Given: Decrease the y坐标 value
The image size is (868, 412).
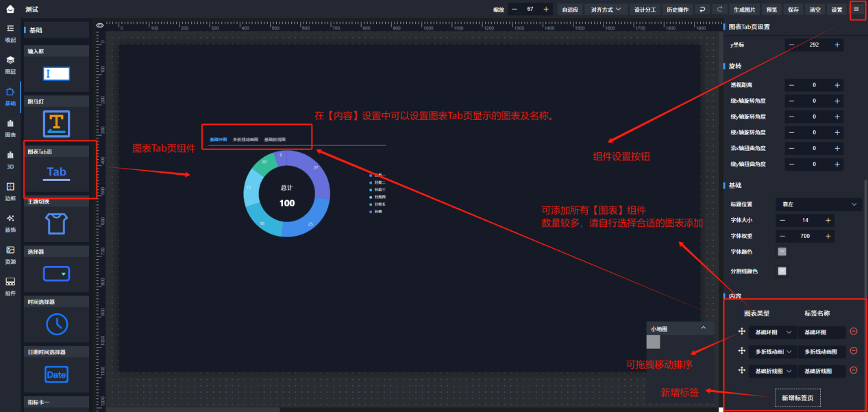Looking at the screenshot, I should [x=791, y=45].
